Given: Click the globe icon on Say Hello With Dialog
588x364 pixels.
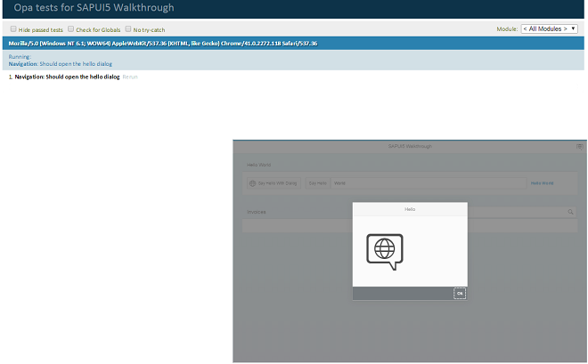Looking at the screenshot, I should click(x=253, y=183).
